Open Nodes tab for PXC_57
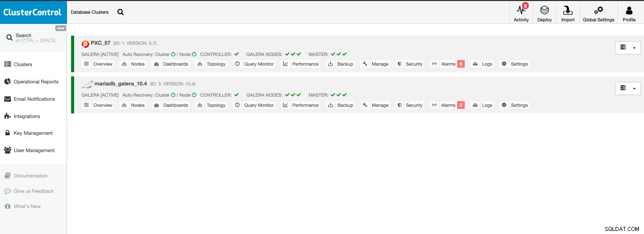This screenshot has height=234, width=644. [134, 64]
